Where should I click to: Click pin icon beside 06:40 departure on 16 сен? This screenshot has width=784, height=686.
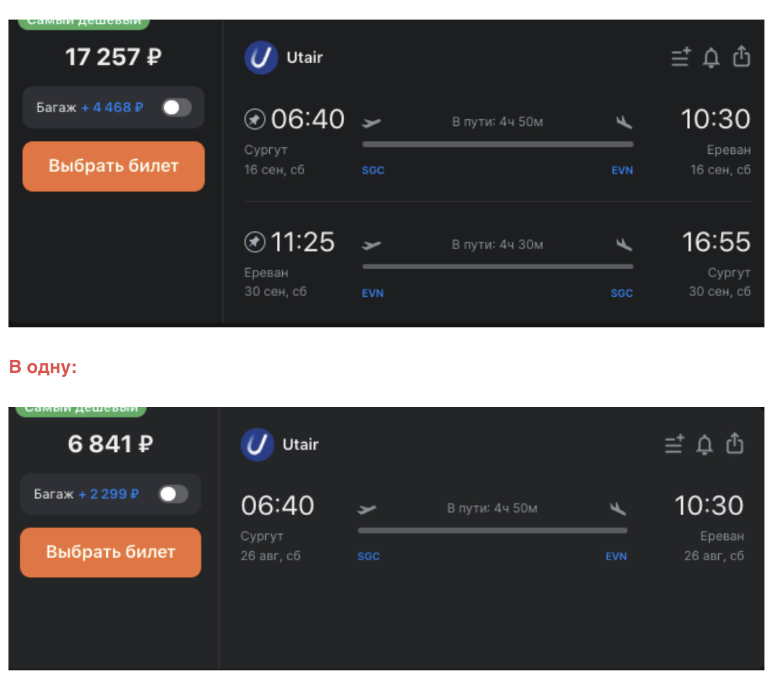coord(254,119)
